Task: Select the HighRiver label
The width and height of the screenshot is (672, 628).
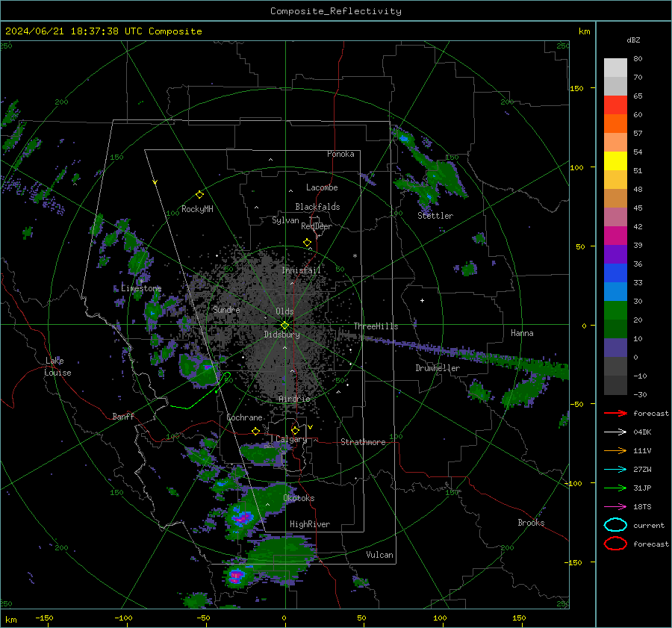Action: tap(310, 524)
